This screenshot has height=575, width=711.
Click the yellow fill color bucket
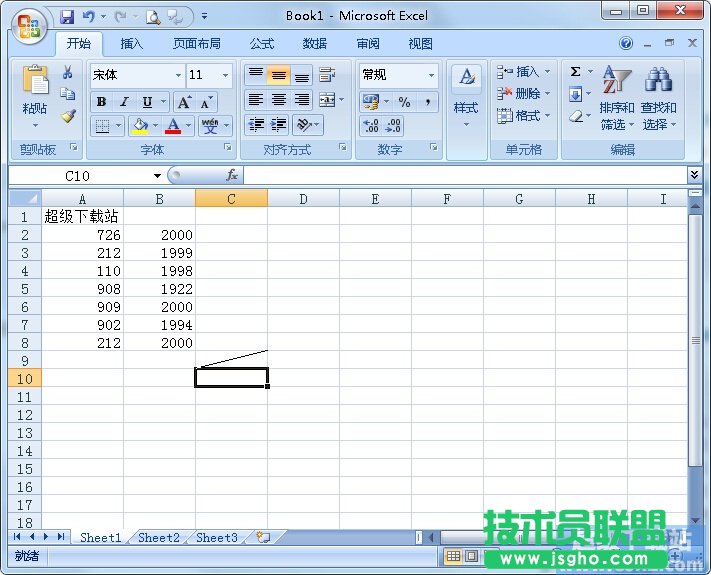click(x=140, y=126)
